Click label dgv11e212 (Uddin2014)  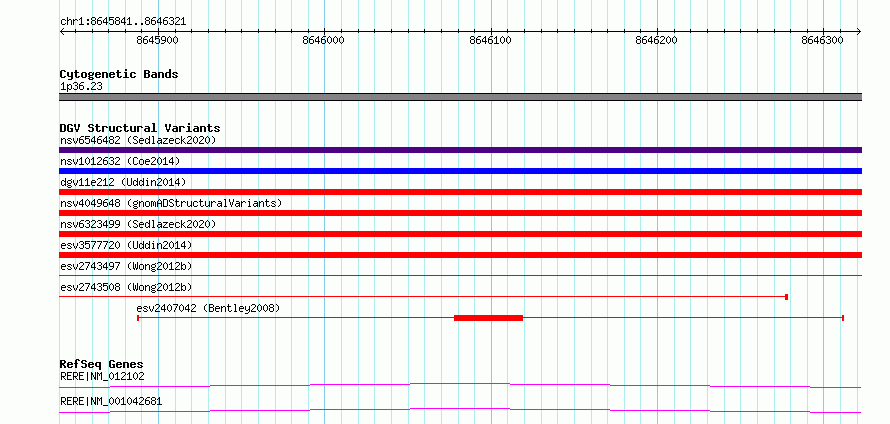click(123, 182)
